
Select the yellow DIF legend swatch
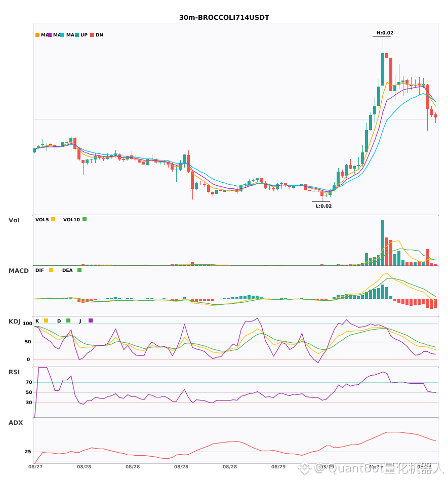(x=51, y=270)
